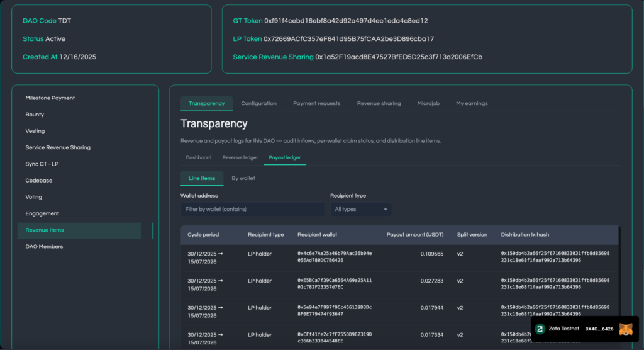
Task: Switch to Line items view
Action: tap(202, 179)
